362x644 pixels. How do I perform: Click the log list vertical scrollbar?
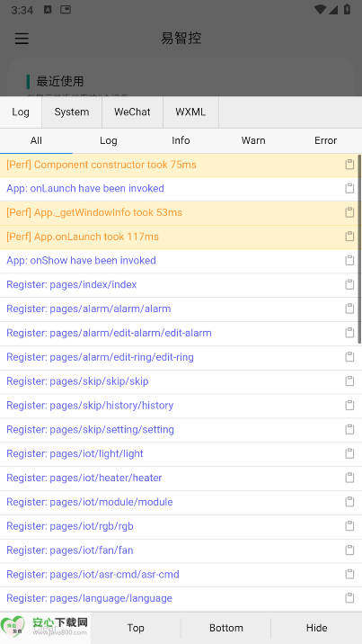pyautogui.click(x=359, y=249)
